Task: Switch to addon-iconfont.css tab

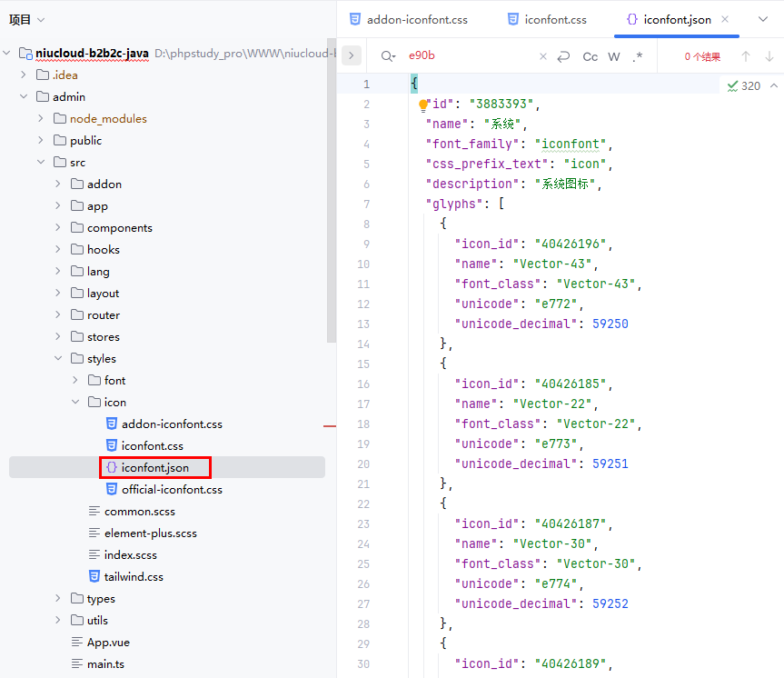Action: (408, 19)
